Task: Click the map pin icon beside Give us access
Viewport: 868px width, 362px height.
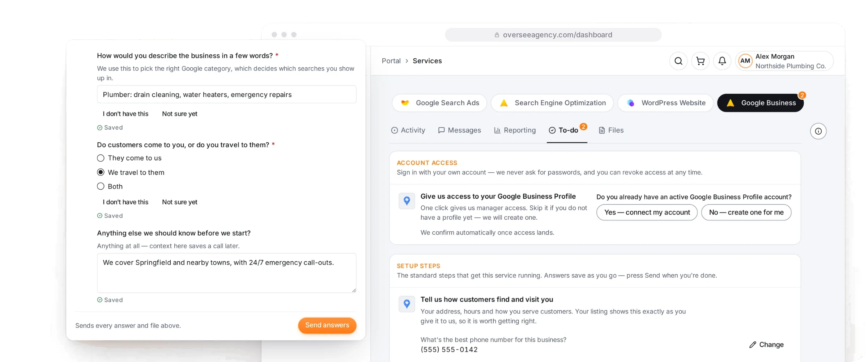Action: [x=407, y=201]
